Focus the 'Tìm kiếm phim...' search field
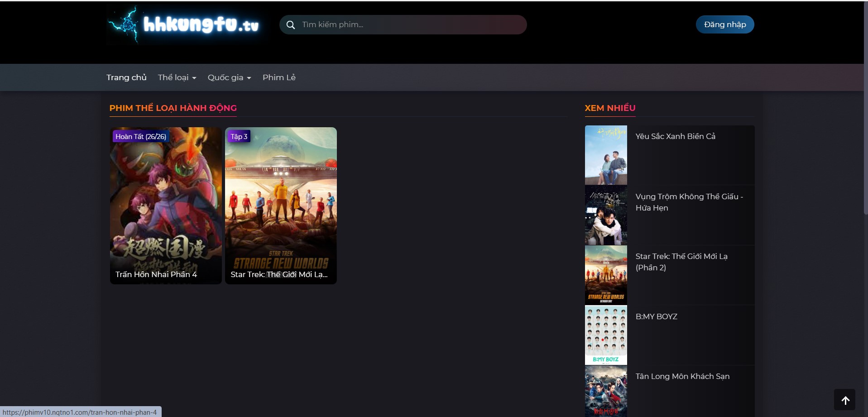 [408, 25]
